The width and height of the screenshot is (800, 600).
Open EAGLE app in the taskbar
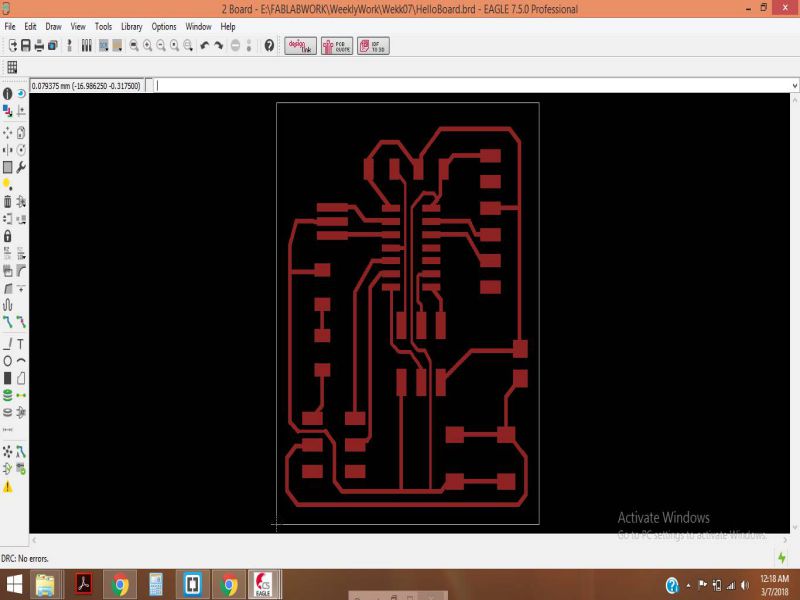coord(264,585)
